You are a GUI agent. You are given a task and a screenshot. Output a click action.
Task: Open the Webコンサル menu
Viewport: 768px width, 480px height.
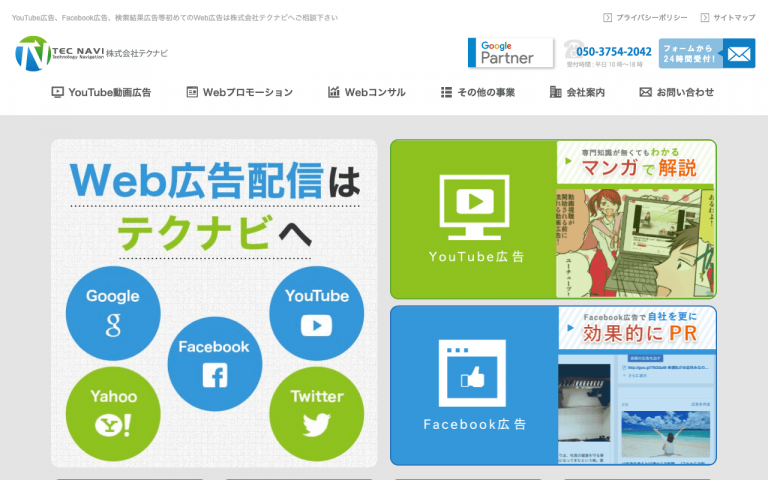coord(367,92)
